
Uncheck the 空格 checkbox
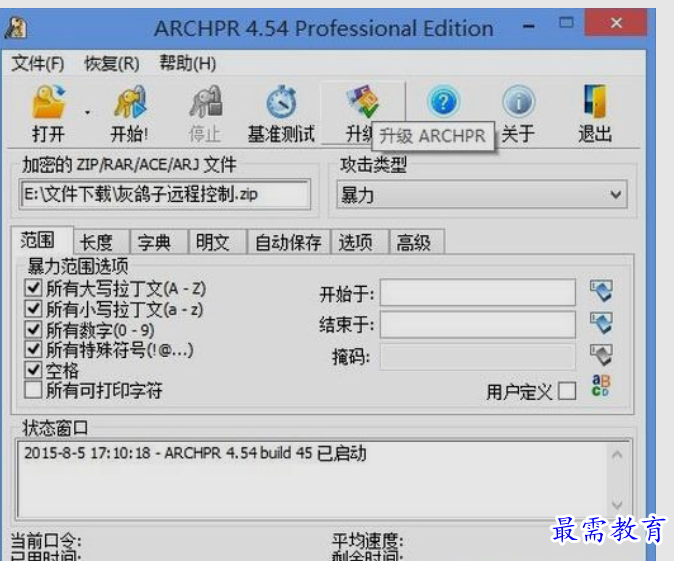(34, 370)
